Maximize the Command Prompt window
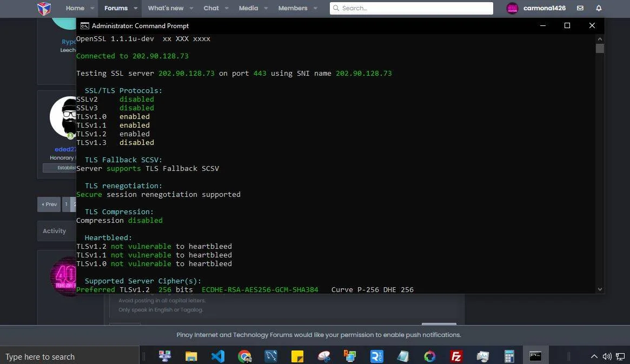This screenshot has width=630, height=364. [567, 25]
